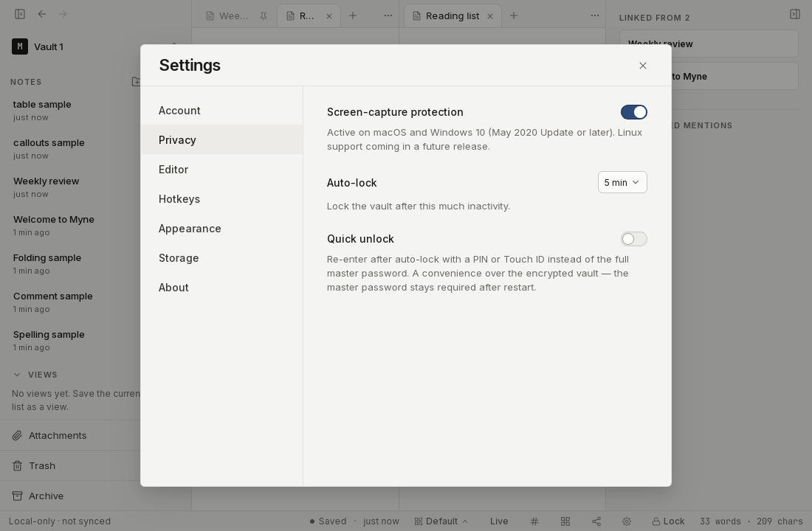The height and width of the screenshot is (531, 812).
Task: Click the 'LINKED FROM 2' heading
Action: [655, 18]
